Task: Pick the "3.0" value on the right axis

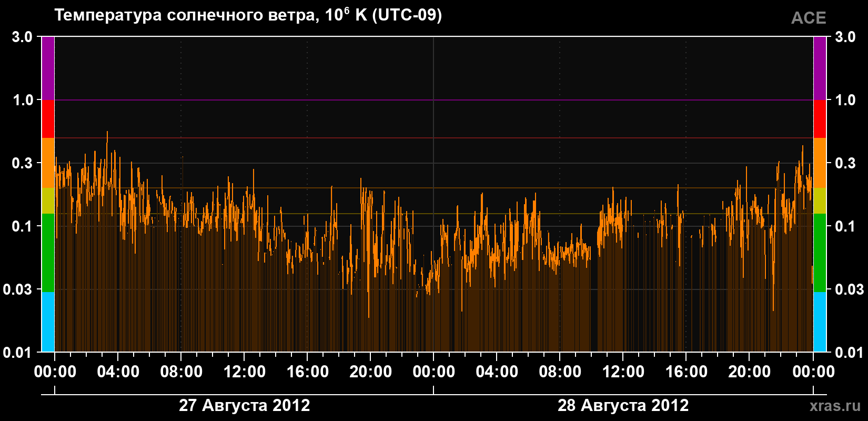Action: tap(845, 37)
